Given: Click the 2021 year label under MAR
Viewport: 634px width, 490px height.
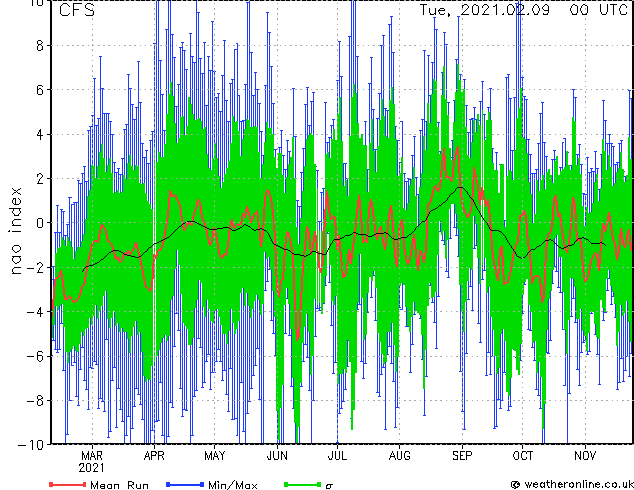Looking at the screenshot, I should (91, 468).
